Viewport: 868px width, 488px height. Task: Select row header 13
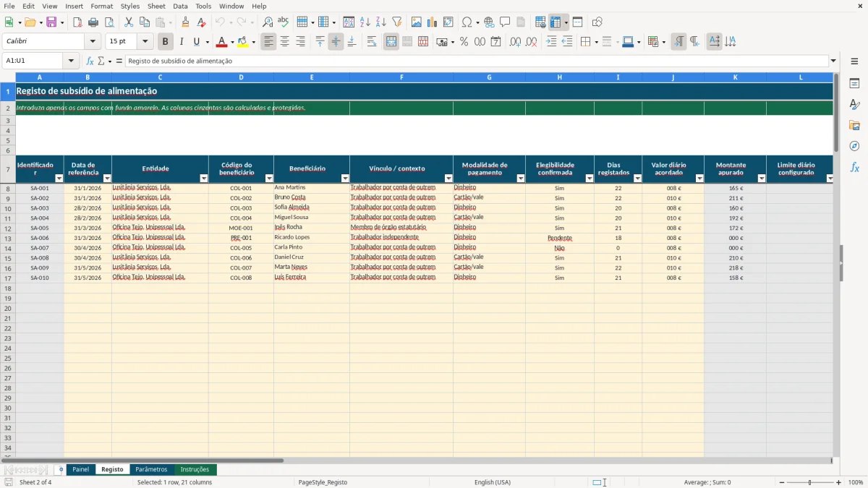[8, 238]
